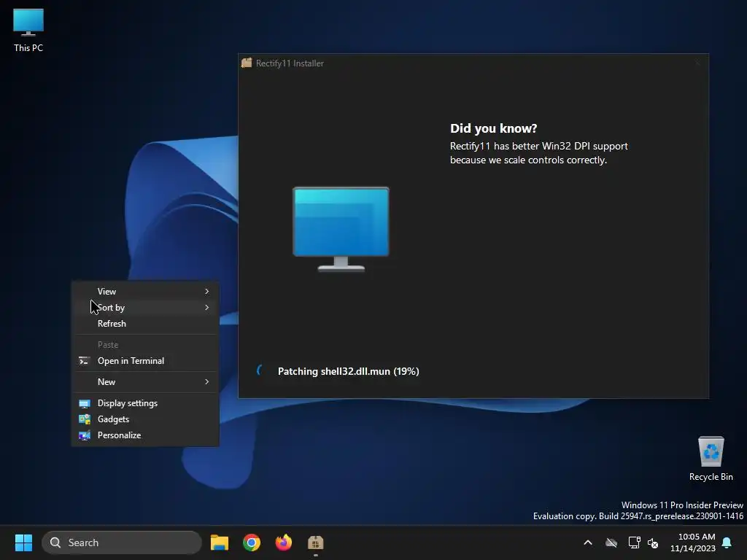The height and width of the screenshot is (560, 747).
Task: Click the OneDrive cloud tray icon
Action: [x=611, y=542]
